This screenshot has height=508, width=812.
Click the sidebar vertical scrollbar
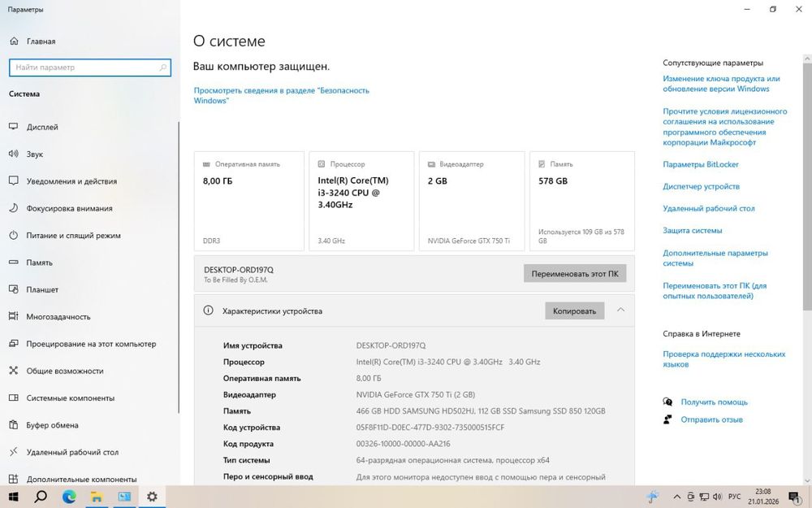[x=179, y=267]
